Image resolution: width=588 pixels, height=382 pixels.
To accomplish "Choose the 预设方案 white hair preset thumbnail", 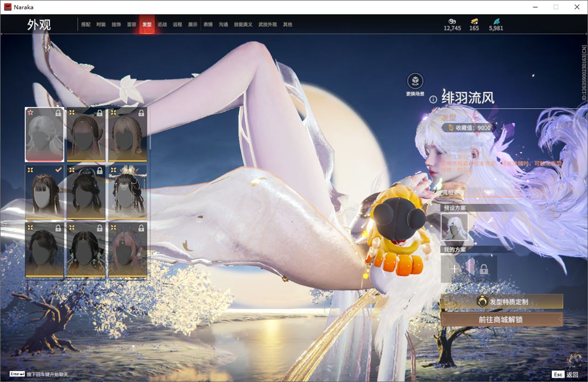I will click(454, 227).
